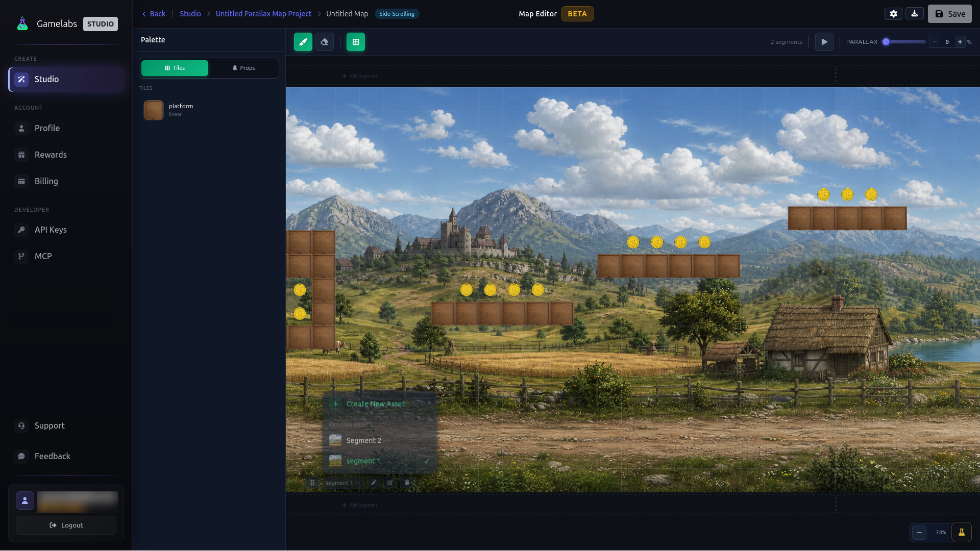Click the download export icon

point(914,14)
